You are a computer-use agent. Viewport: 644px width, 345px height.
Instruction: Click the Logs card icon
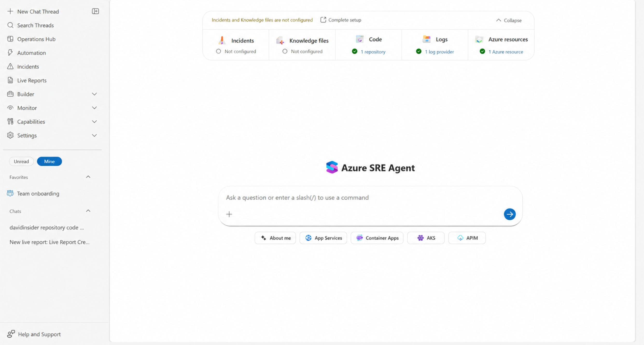426,39
